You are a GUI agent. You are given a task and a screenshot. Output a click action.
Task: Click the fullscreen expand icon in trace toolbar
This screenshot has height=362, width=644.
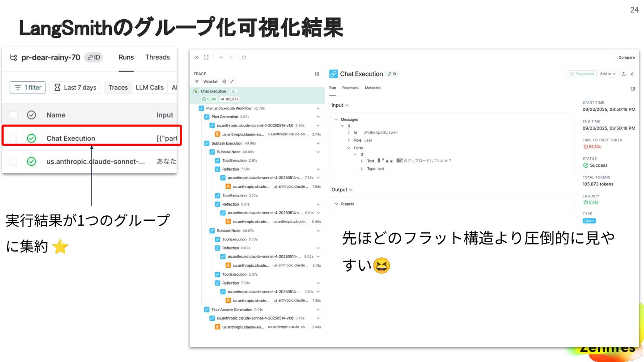tap(206, 57)
